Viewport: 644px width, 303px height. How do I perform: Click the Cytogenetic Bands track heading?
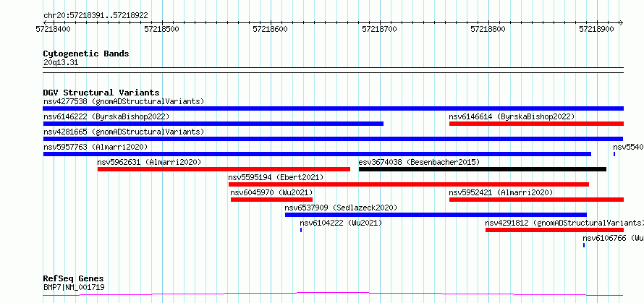(x=86, y=54)
